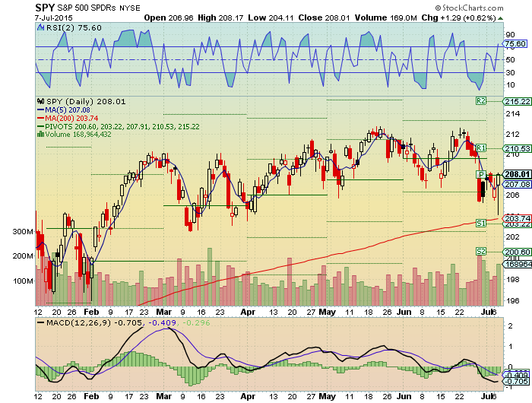Click the 200.60 price tag
The width and height of the screenshot is (532, 403).
point(518,252)
